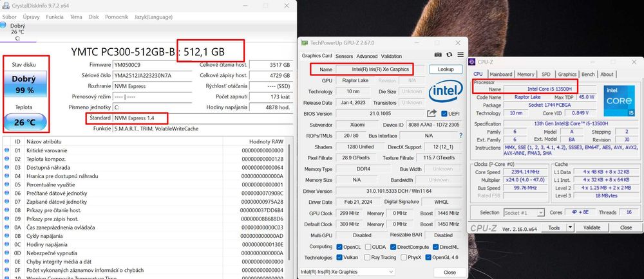
Task: Click the GPU-Z refresh icon
Action: [x=450, y=55]
